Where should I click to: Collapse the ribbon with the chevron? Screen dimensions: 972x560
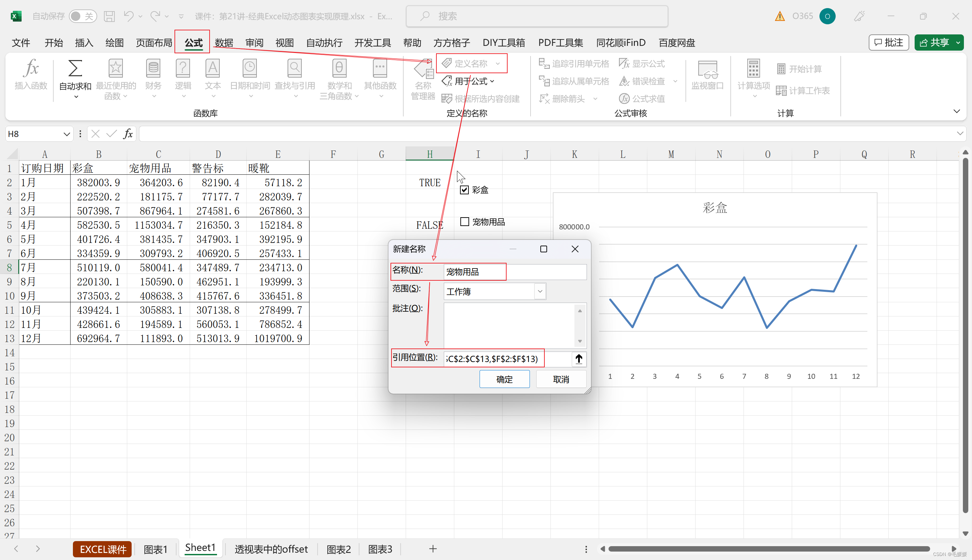pos(956,111)
